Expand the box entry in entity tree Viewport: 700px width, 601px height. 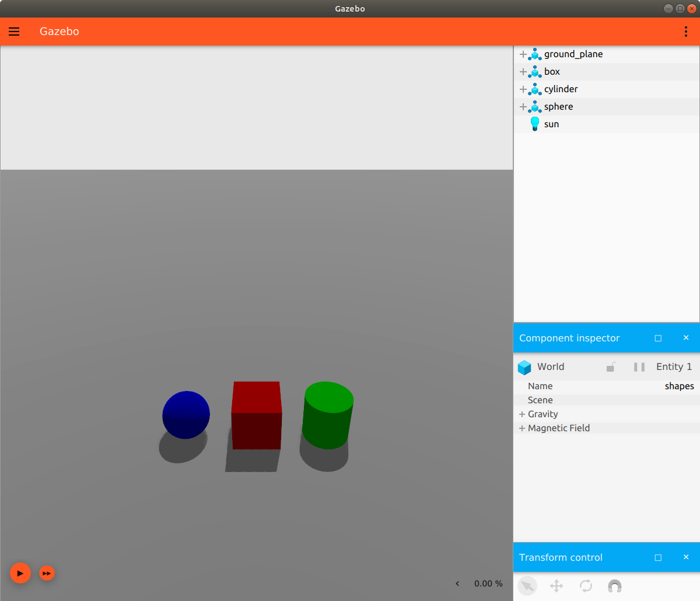523,71
